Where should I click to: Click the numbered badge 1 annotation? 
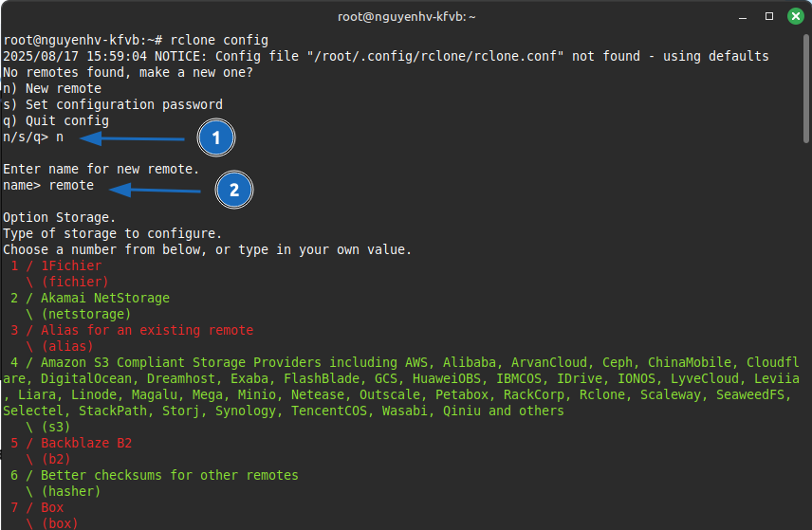point(216,138)
